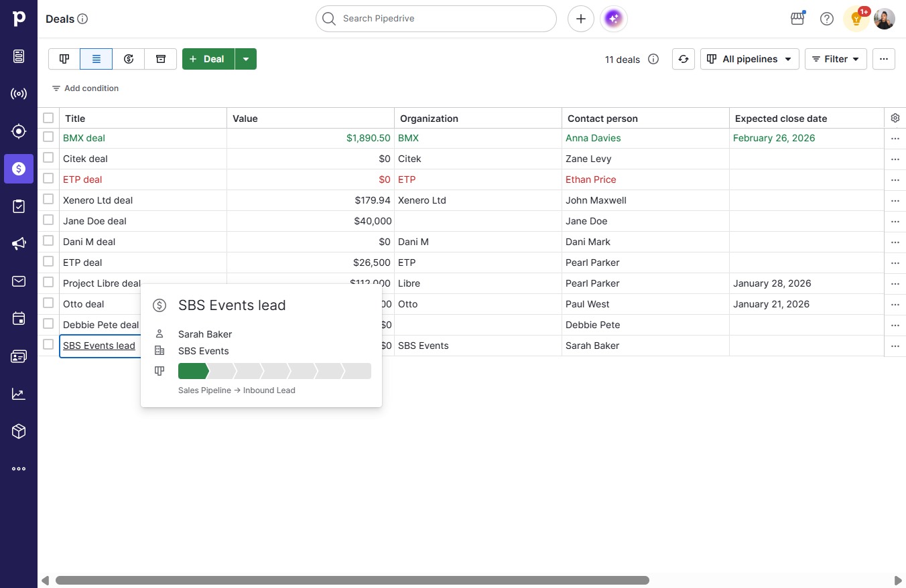
Task: Open the target Prospector icon in sidebar
Action: (19, 131)
